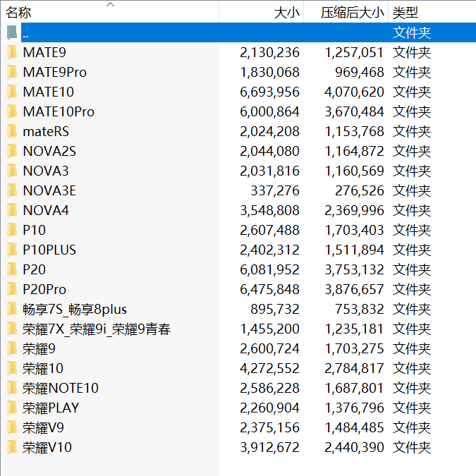Select the NOVA2S folder name
This screenshot has width=476, height=476.
point(49,151)
